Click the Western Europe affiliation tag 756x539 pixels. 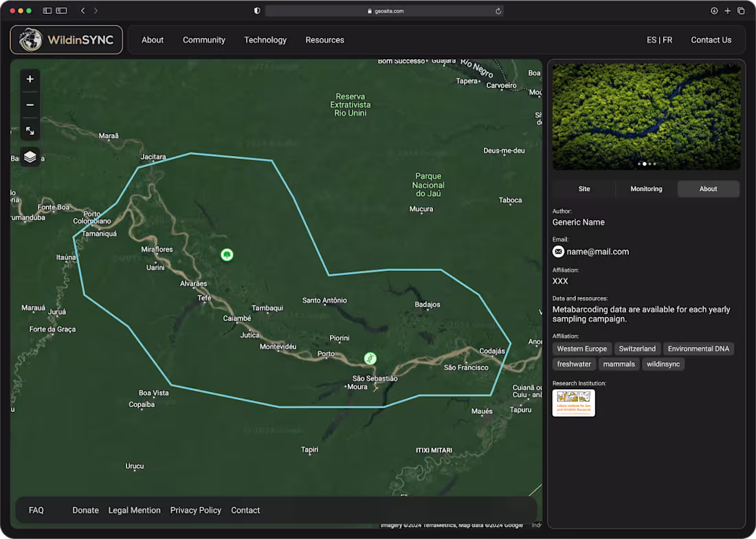point(582,349)
